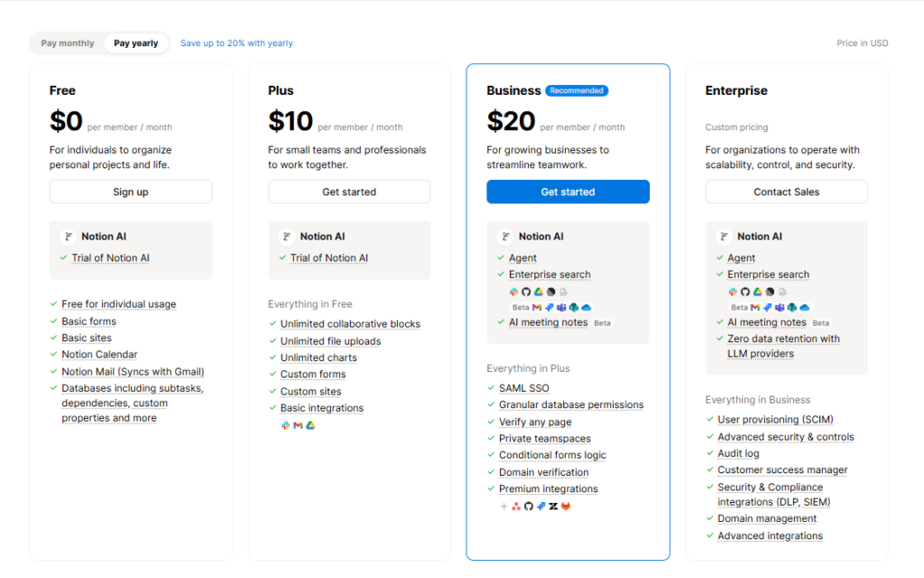Screen dimensions: 924x578
Task: Click Get started on the Business plan
Action: tap(568, 191)
